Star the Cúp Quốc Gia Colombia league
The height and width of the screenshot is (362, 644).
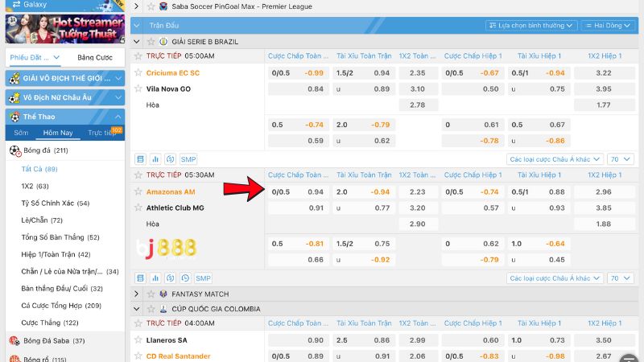point(151,309)
